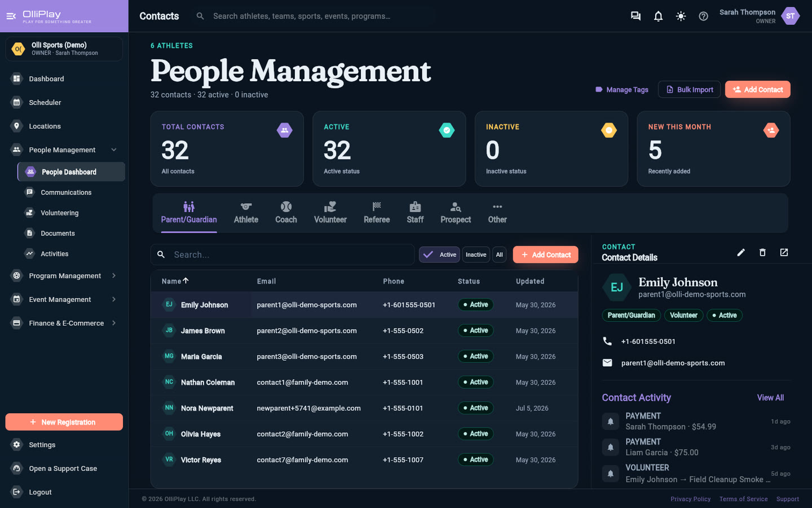Click the Logout icon
This screenshot has width=812, height=508.
pyautogui.click(x=17, y=492)
